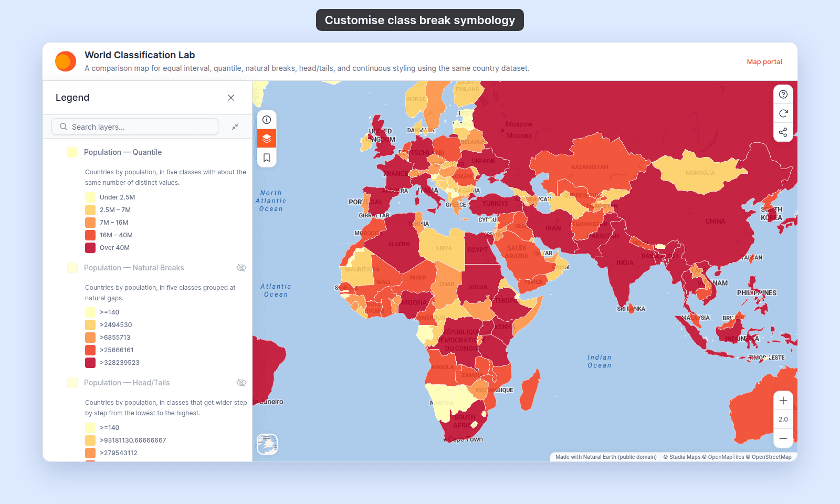The height and width of the screenshot is (504, 840).
Task: Click the Population — Quantile layer swatch
Action: [x=72, y=152]
